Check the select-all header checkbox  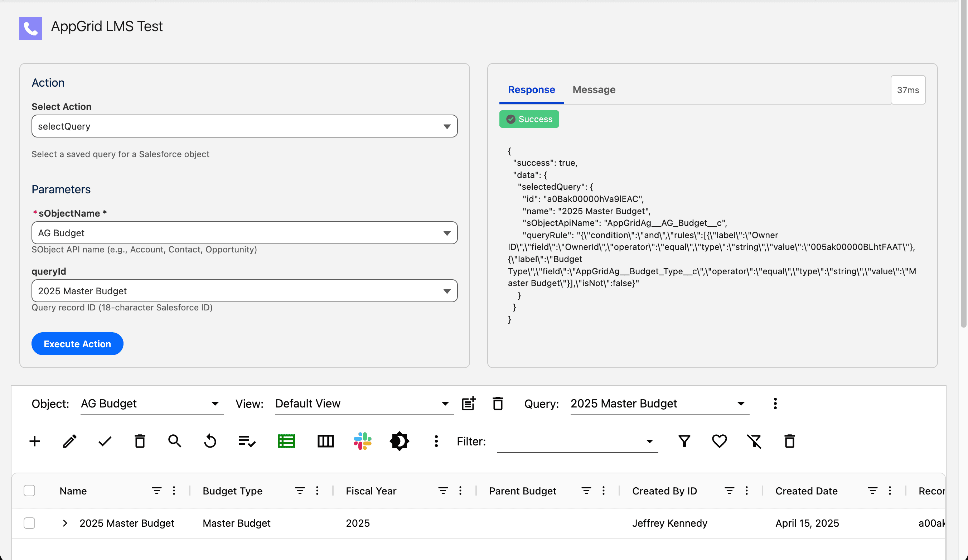(29, 491)
